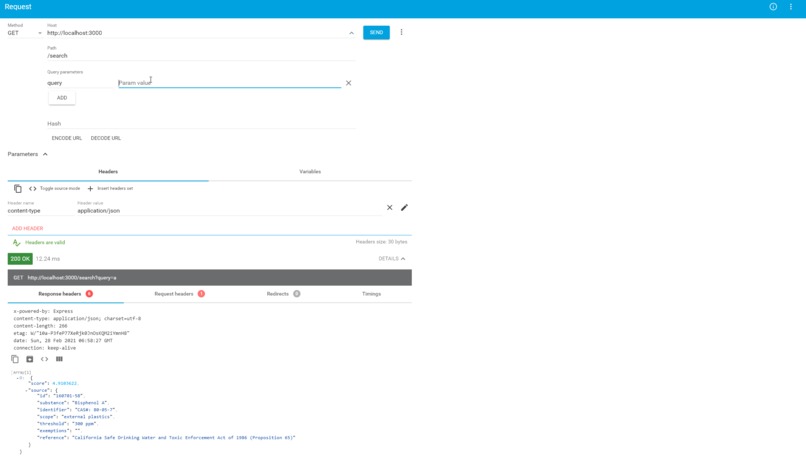This screenshot has width=806, height=456.
Task: Open the Request headers tab
Action: pos(179,294)
